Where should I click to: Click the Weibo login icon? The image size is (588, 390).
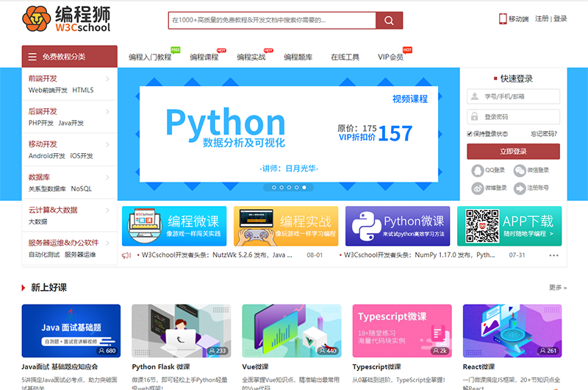click(477, 188)
